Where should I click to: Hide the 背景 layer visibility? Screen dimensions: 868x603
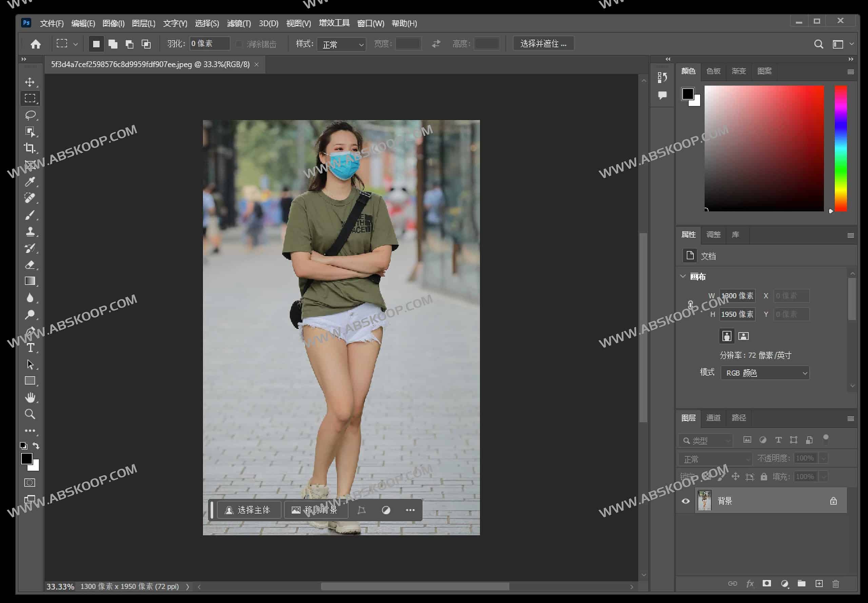point(686,501)
